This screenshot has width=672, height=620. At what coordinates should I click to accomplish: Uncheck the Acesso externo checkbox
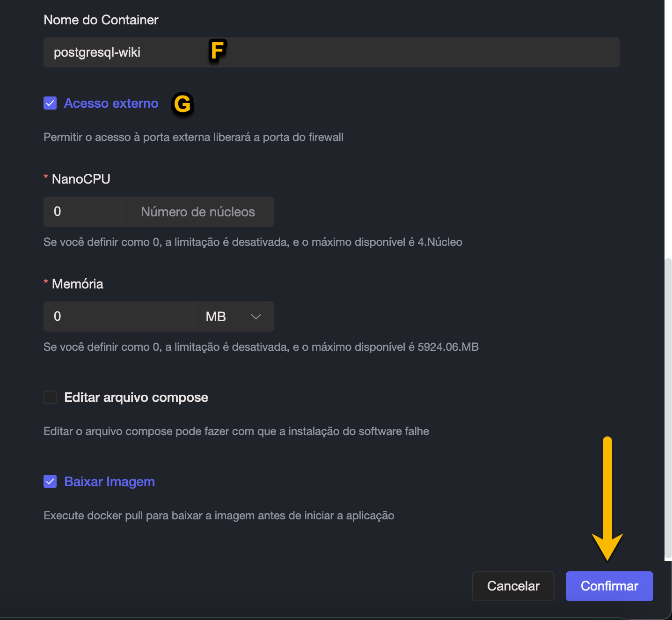click(50, 103)
